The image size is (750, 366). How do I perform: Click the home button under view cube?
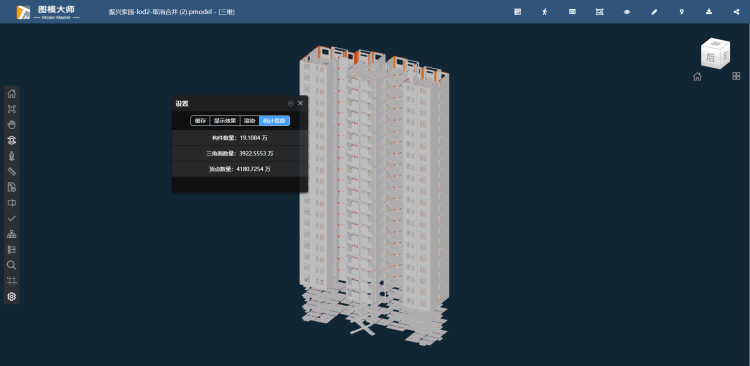697,77
